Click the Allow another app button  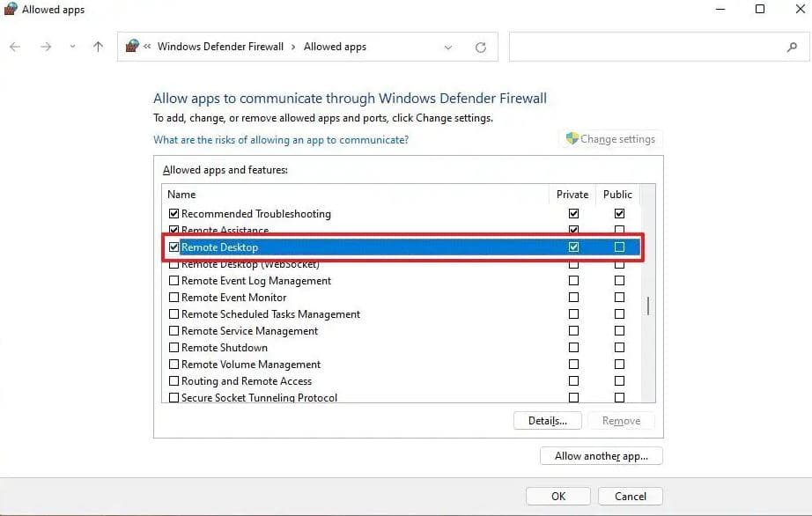coord(601,456)
